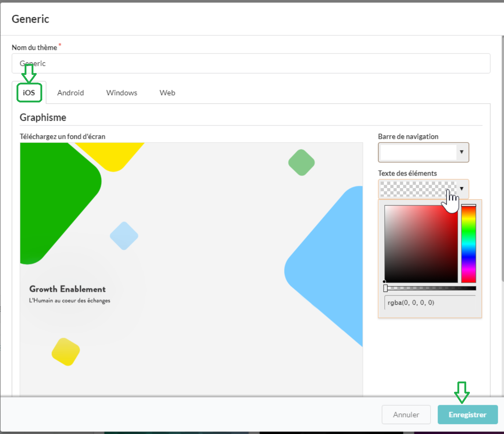The image size is (504, 434).
Task: Click the Texte des éléments label
Action: pos(407,173)
